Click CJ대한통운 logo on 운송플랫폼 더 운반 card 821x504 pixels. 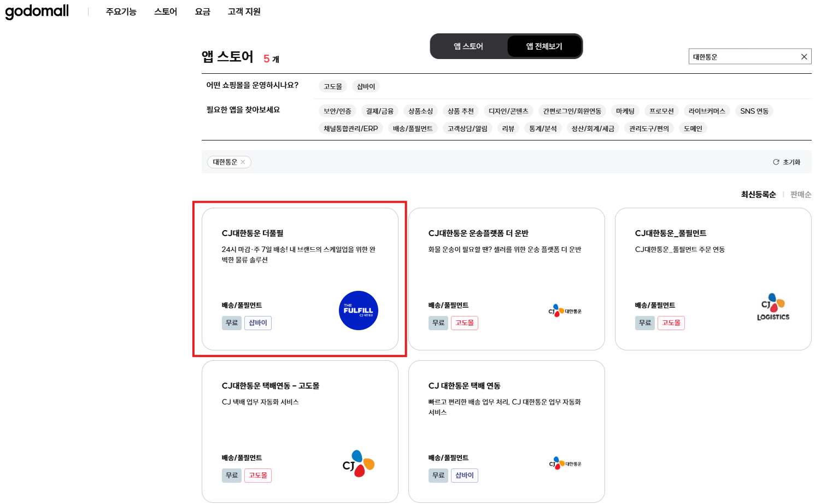tap(565, 311)
